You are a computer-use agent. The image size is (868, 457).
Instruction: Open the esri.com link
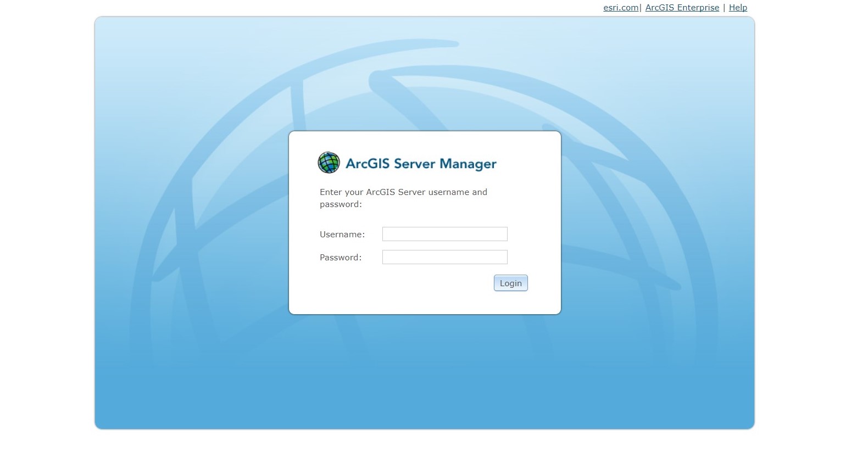621,8
